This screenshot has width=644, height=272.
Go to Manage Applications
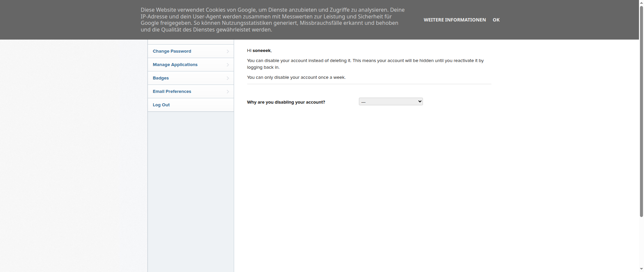coord(175,65)
